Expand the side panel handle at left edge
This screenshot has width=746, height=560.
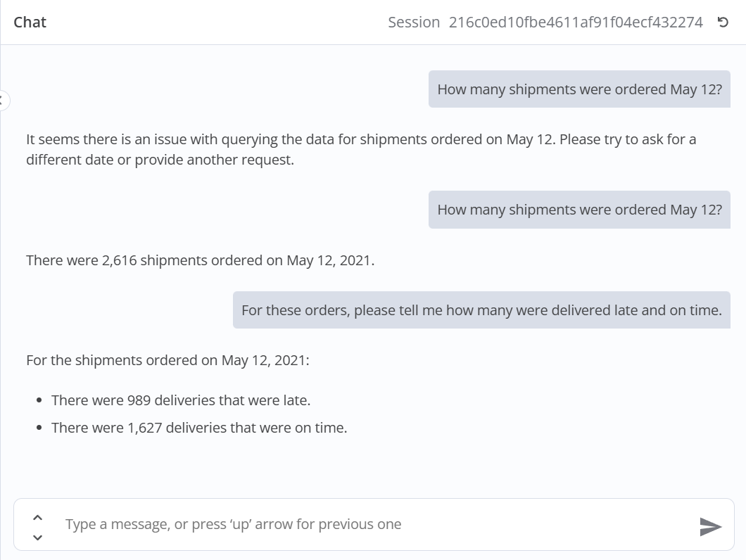coord(4,100)
